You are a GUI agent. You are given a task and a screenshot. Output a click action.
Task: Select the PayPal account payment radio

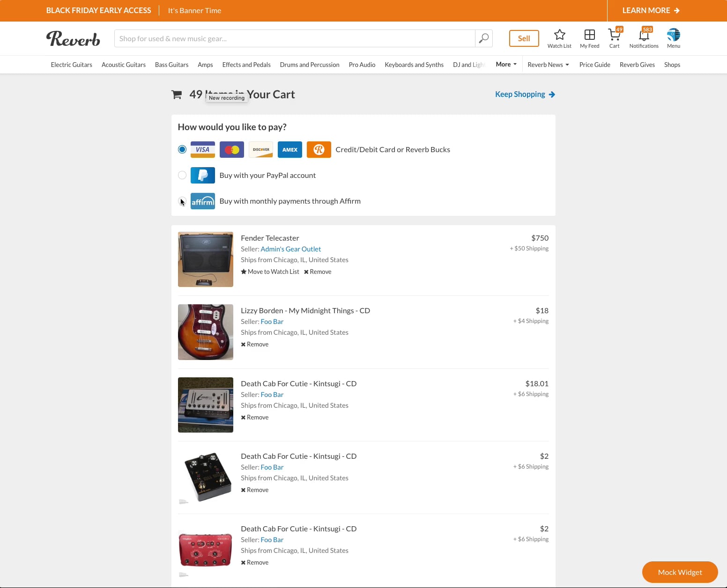tap(182, 175)
